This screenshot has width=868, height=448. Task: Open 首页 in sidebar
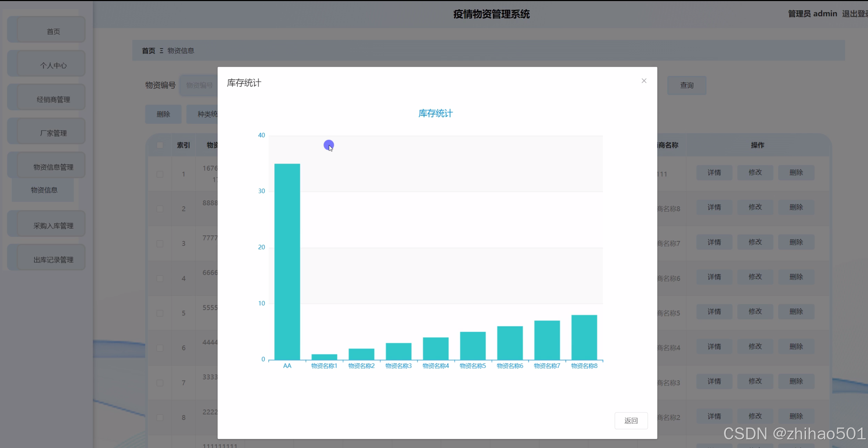[53, 32]
